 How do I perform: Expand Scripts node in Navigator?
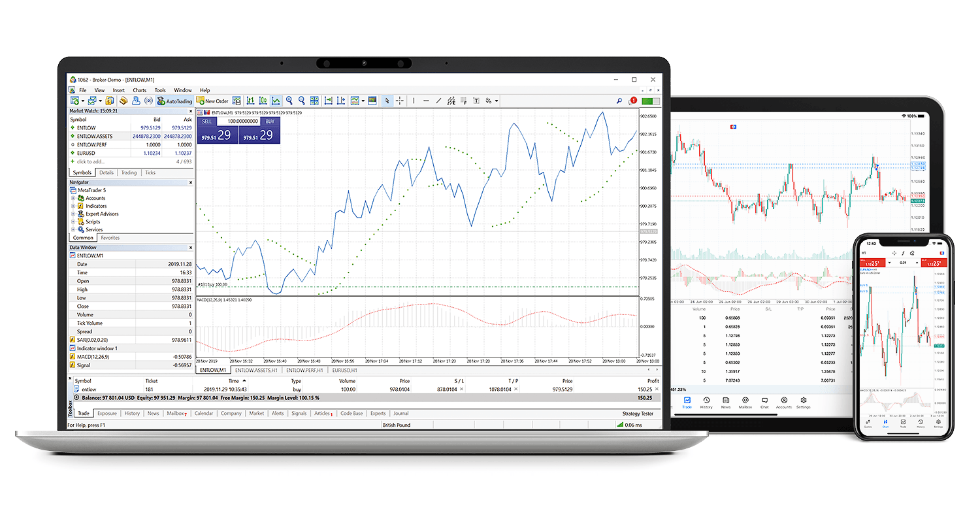pos(73,222)
